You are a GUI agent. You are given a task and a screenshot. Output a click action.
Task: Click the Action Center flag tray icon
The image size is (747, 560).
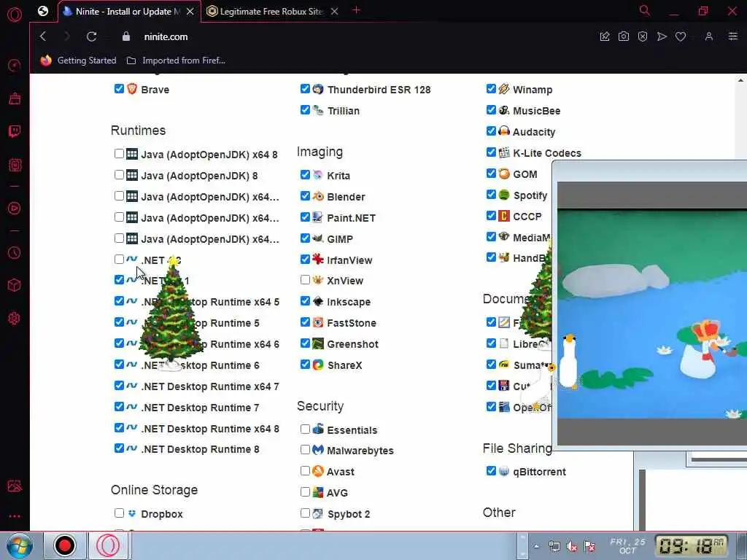(589, 546)
